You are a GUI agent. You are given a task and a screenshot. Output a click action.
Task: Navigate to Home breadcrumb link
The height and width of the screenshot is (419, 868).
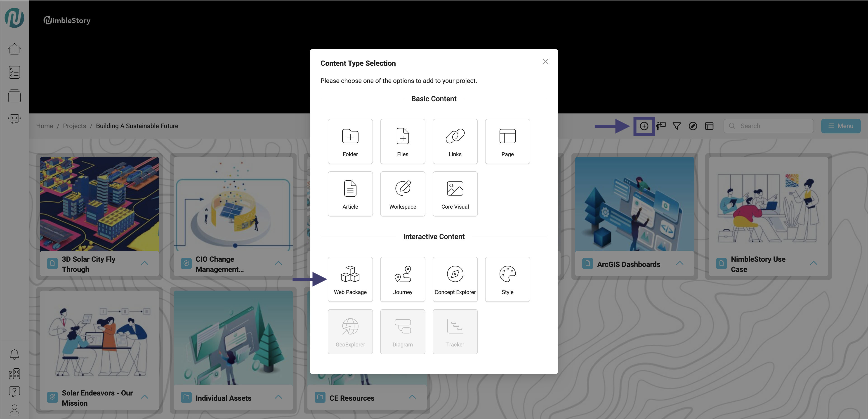point(45,126)
